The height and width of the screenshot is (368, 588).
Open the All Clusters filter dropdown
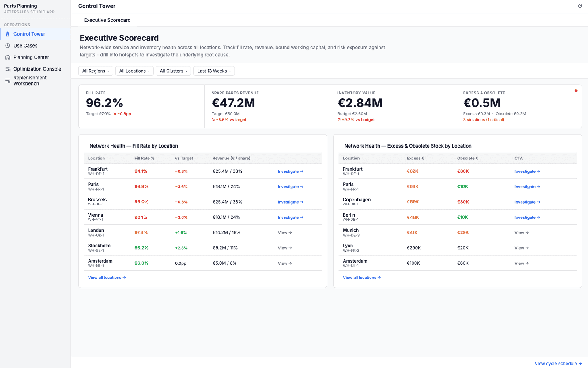pyautogui.click(x=173, y=71)
